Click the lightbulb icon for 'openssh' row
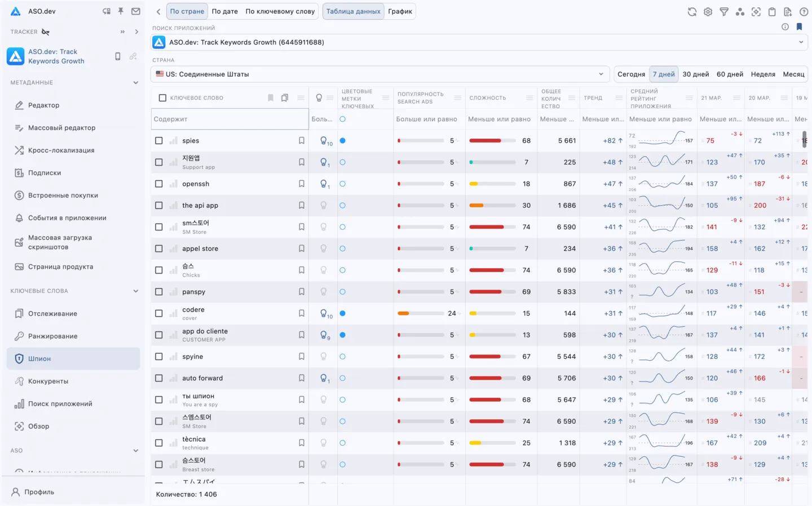 pos(324,184)
